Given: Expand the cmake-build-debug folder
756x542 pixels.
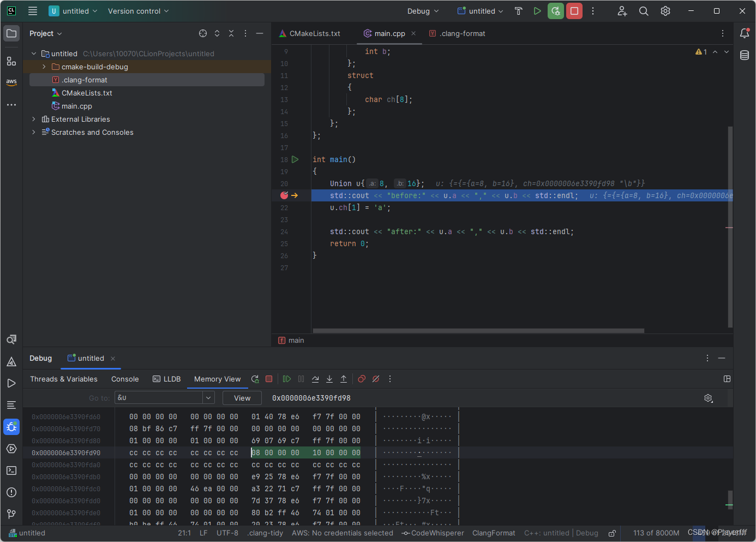Looking at the screenshot, I should coord(44,67).
